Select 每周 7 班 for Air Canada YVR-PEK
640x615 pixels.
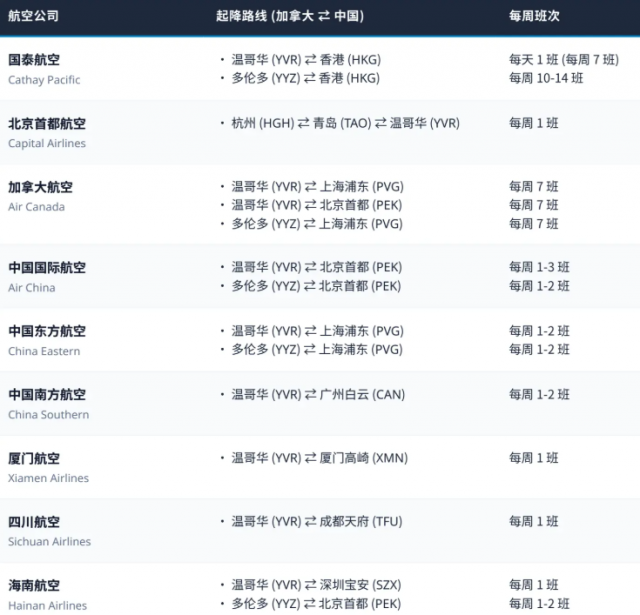(x=533, y=205)
